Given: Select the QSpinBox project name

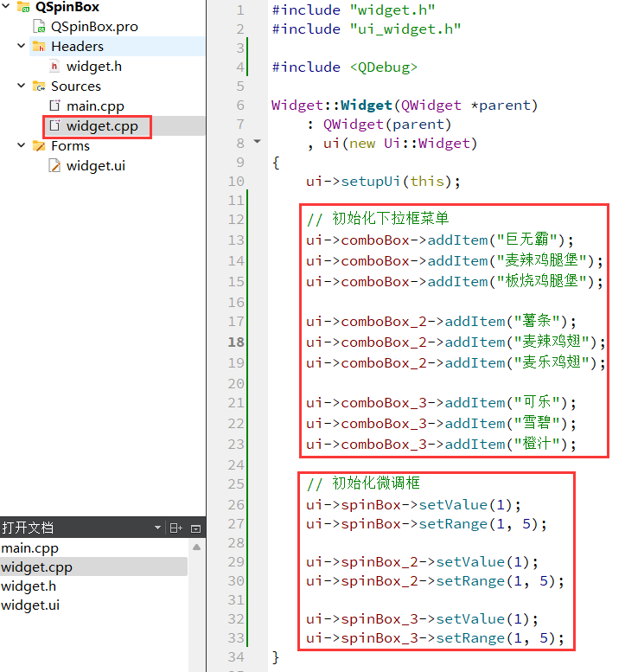Looking at the screenshot, I should tap(67, 7).
